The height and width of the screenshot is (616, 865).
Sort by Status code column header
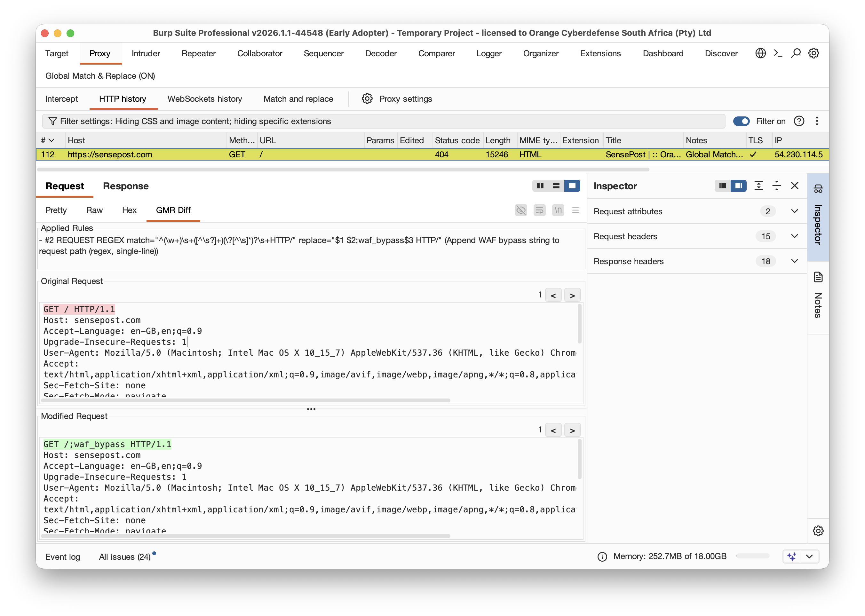click(457, 140)
